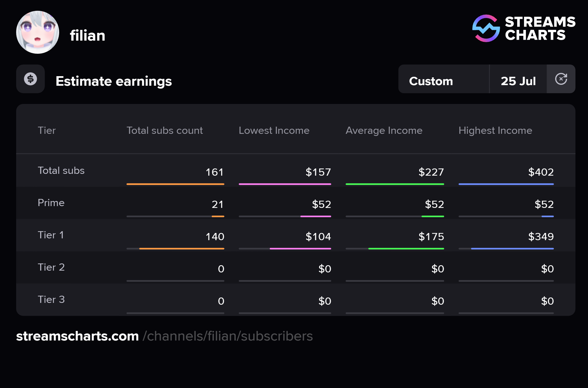The height and width of the screenshot is (388, 588).
Task: Click the reset date refresh icon
Action: 561,79
